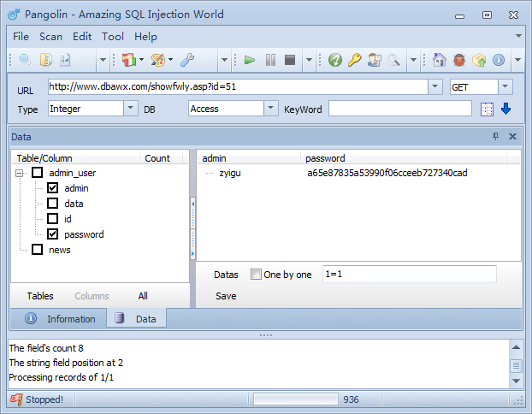532x414 pixels.
Task: Click the All button
Action: click(x=143, y=296)
